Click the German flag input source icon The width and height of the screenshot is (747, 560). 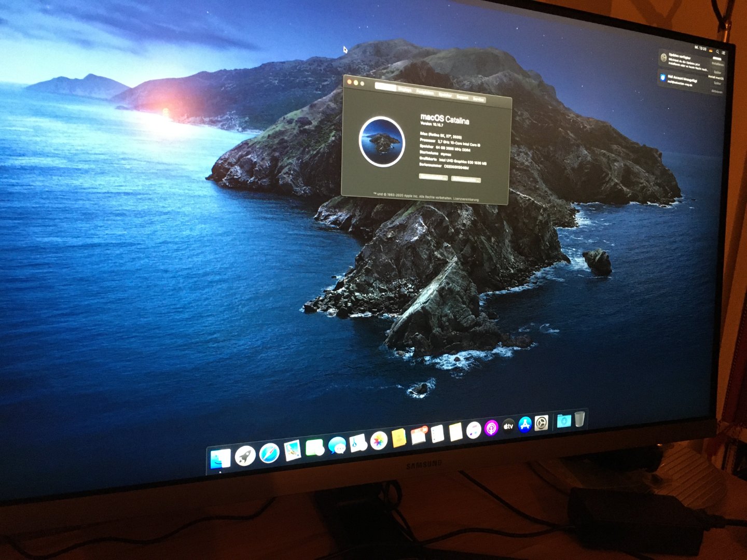coord(712,51)
